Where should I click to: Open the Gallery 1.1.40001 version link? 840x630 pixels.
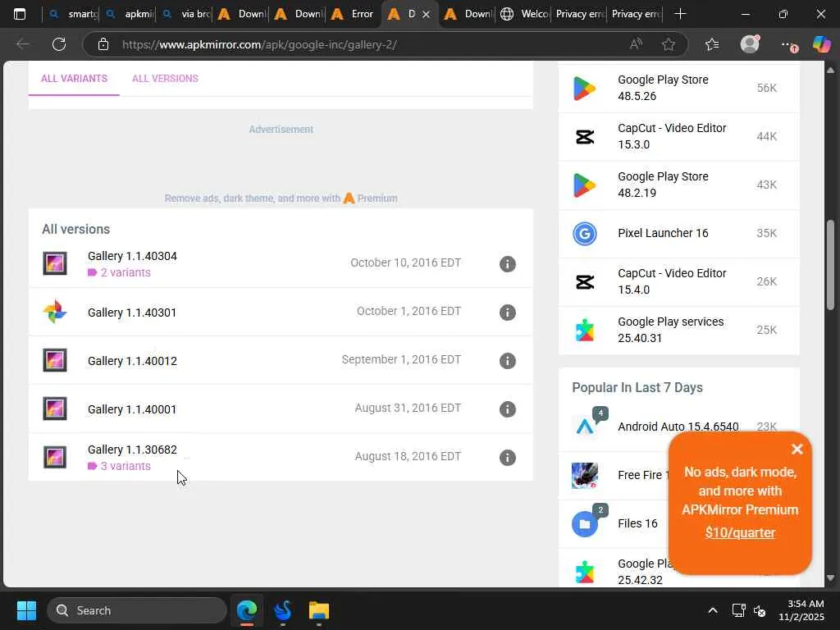click(x=132, y=409)
